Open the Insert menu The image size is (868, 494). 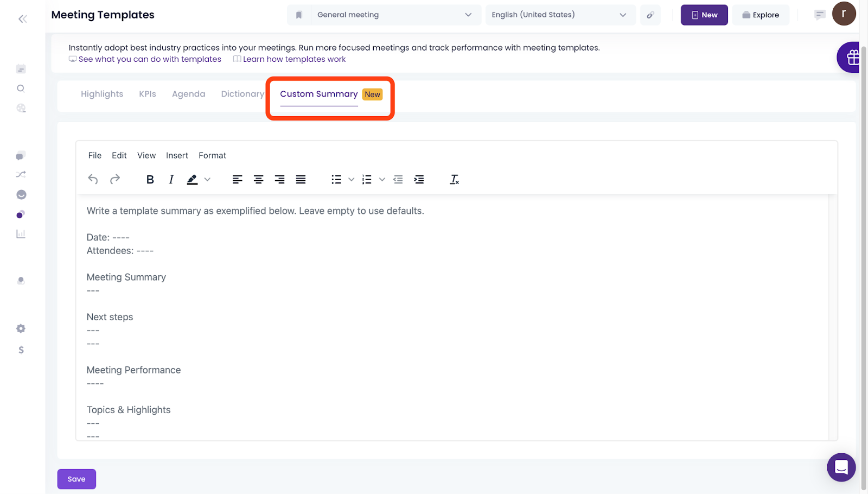coord(177,155)
